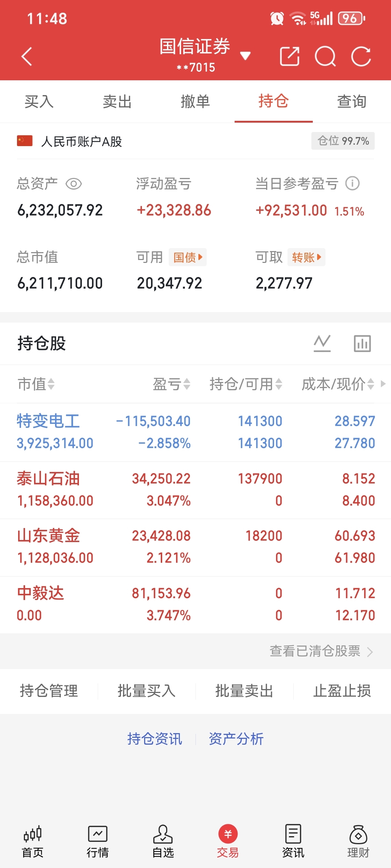The image size is (391, 868).
Task: Tap 泰山石油 profit 34,250.22
Action: coord(161,478)
